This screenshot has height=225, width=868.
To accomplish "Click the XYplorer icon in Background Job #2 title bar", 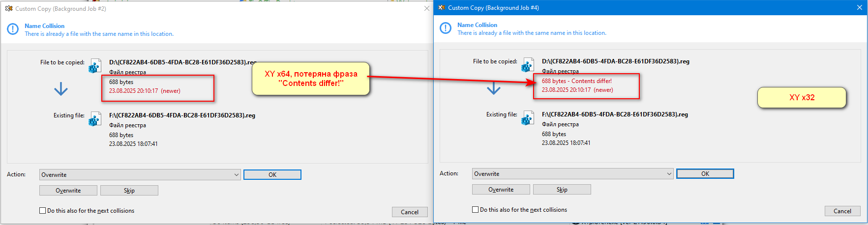I will click(9, 8).
